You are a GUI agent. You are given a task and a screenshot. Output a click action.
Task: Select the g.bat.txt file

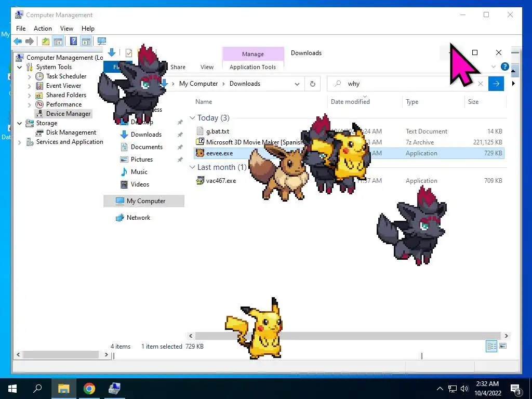(x=218, y=131)
